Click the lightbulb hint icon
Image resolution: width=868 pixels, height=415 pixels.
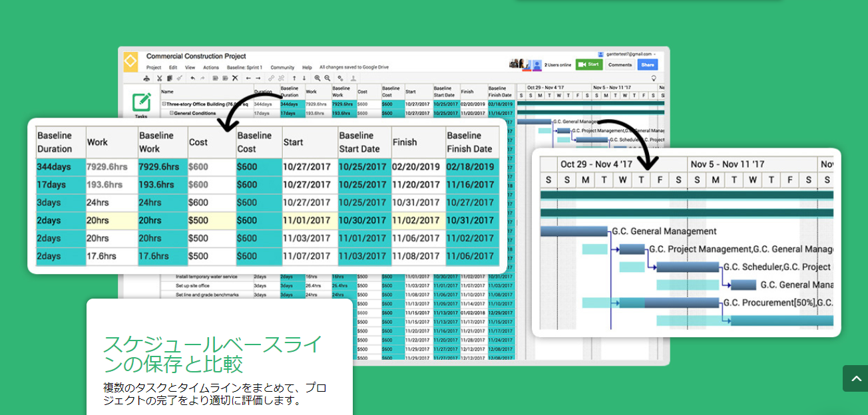(x=653, y=78)
